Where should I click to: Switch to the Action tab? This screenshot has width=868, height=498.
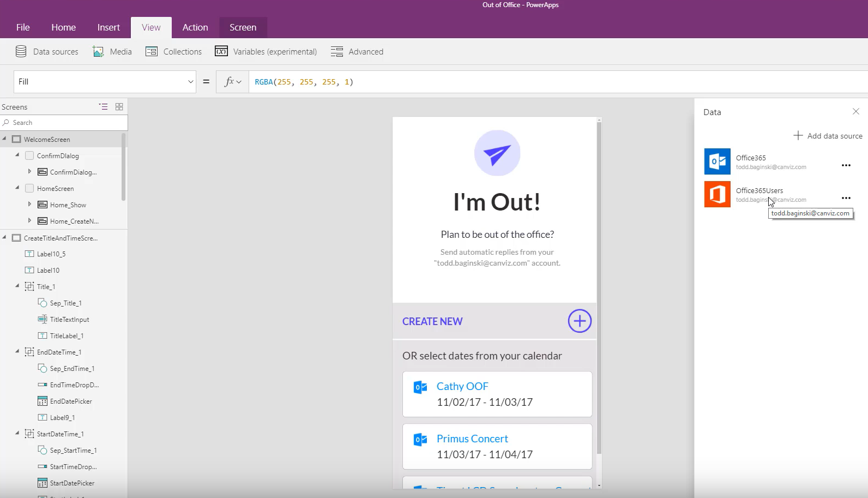tap(195, 27)
